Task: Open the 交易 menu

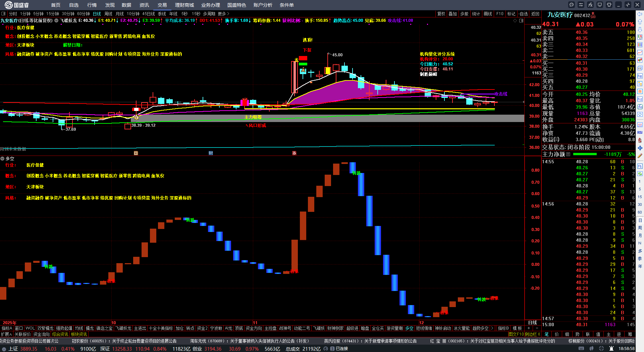Action: 162,5
